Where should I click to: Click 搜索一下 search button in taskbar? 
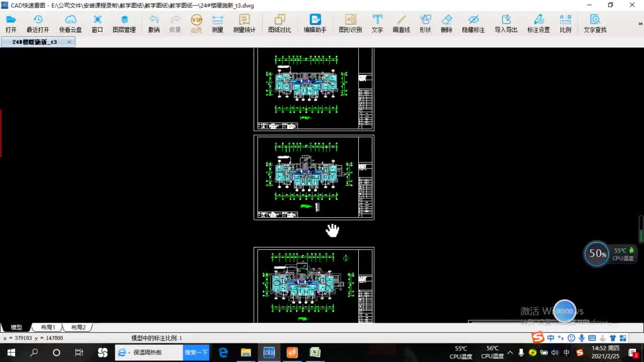coord(196,352)
